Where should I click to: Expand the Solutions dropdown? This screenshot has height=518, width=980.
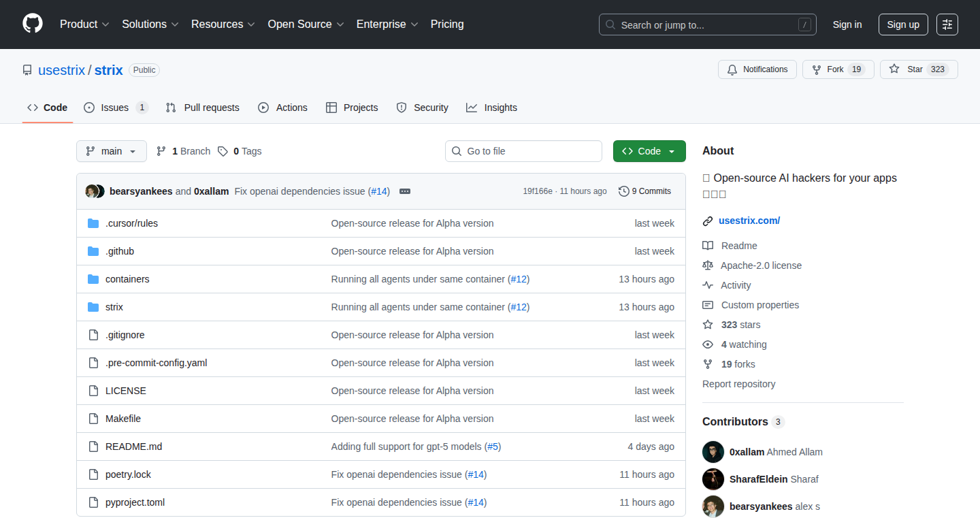click(150, 24)
